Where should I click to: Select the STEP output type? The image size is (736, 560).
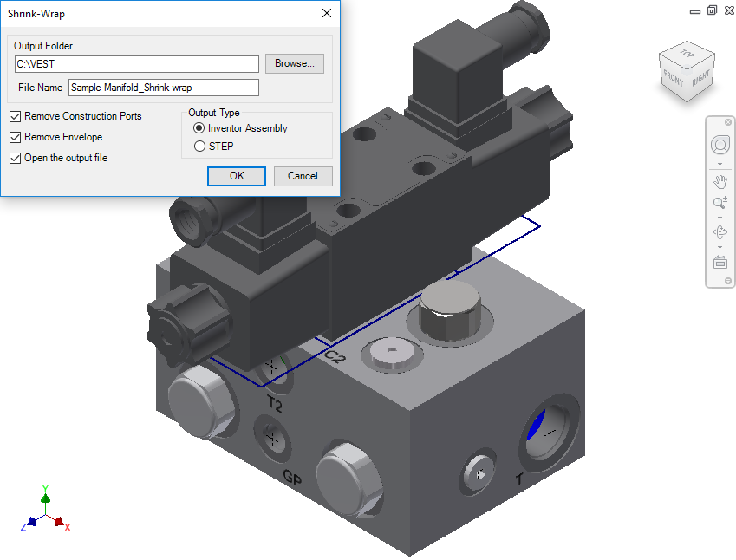(200, 147)
